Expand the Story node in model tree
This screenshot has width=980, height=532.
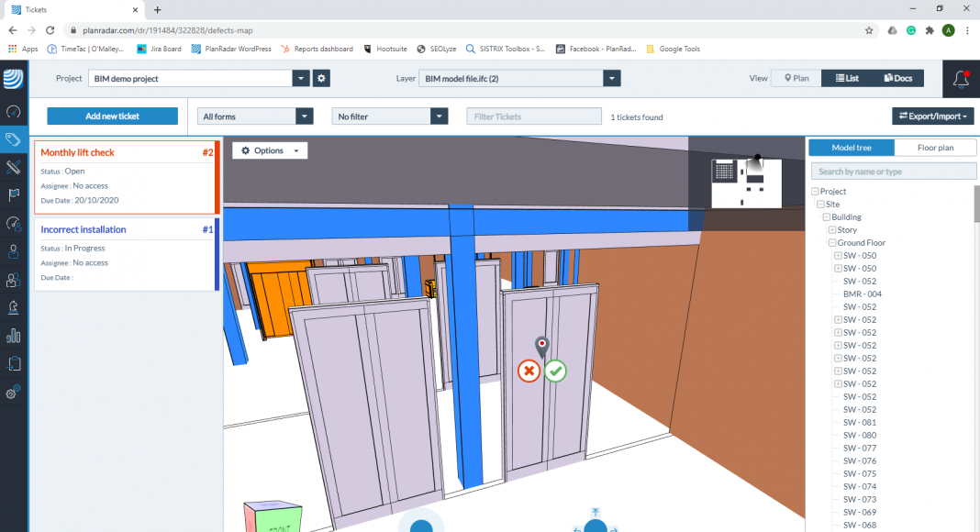pos(832,230)
